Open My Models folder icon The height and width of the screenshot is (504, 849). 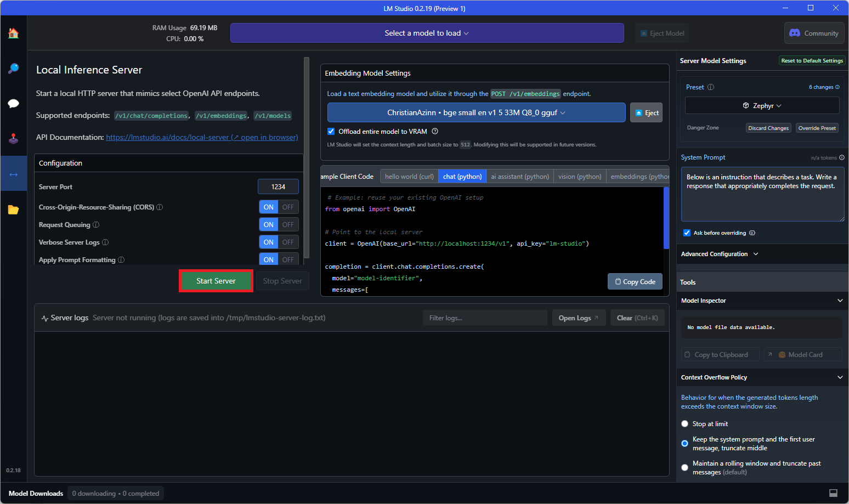(x=13, y=209)
